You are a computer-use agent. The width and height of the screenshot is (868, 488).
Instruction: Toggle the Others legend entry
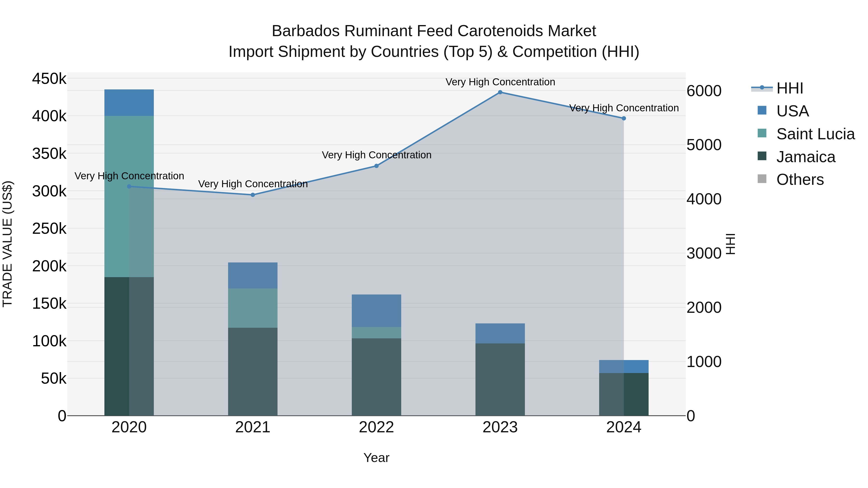coord(791,180)
